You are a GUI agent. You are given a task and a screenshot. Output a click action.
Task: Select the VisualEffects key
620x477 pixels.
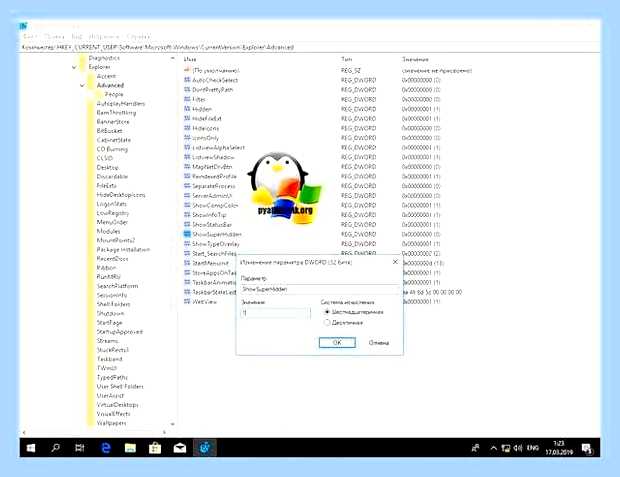pos(113,414)
